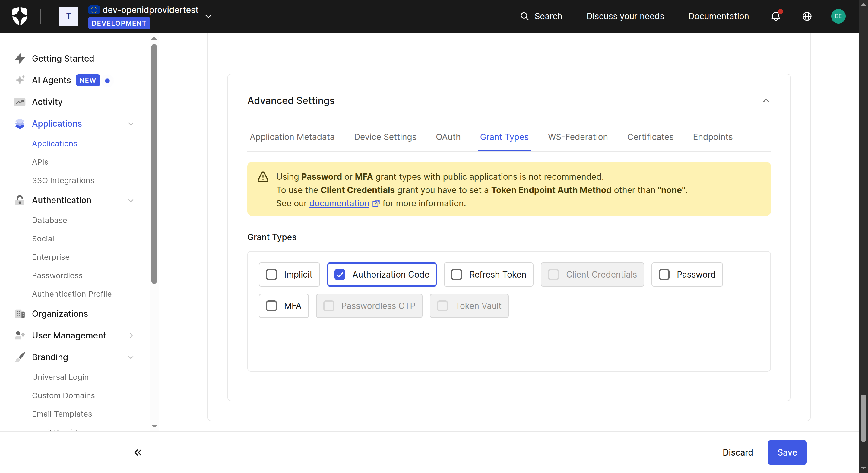This screenshot has height=473, width=868.
Task: Open the notifications bell
Action: pos(775,16)
